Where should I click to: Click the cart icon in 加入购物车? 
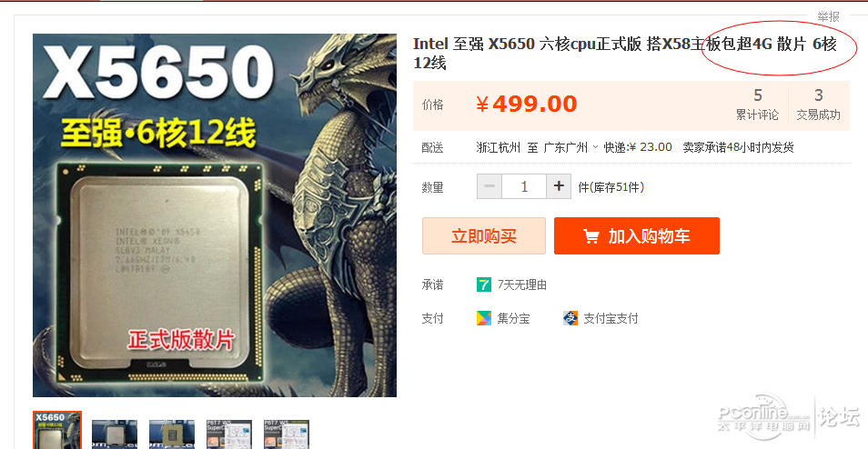click(x=591, y=236)
